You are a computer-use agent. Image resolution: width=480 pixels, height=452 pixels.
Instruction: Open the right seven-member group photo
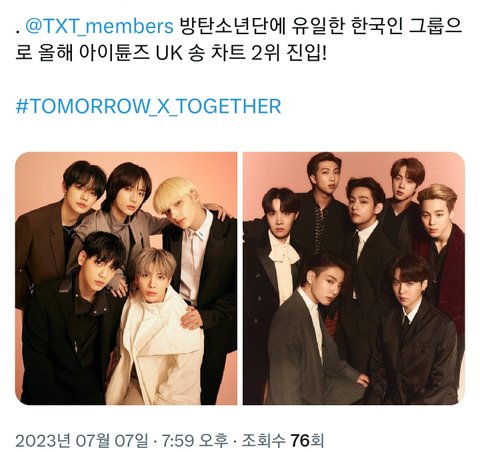[354, 278]
